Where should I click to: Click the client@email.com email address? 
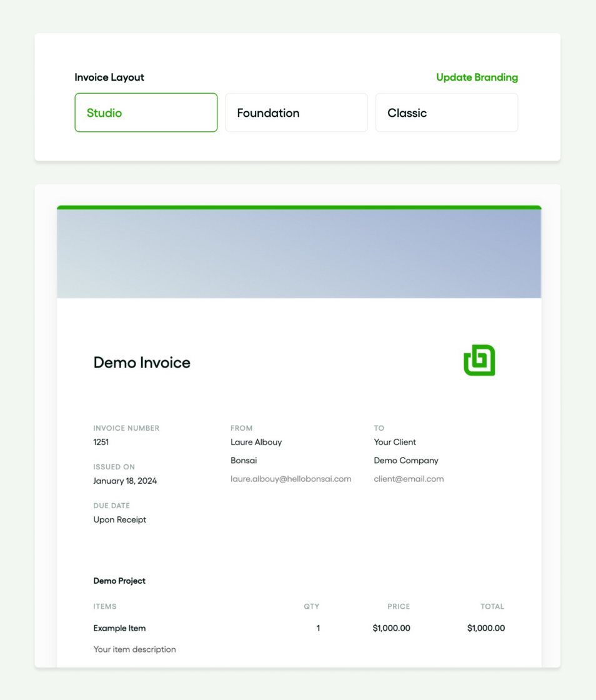point(409,479)
